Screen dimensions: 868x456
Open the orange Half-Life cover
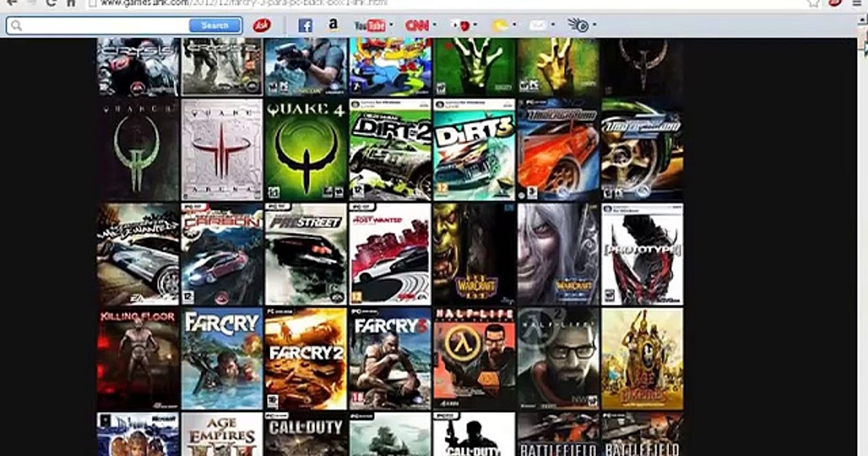pos(475,359)
